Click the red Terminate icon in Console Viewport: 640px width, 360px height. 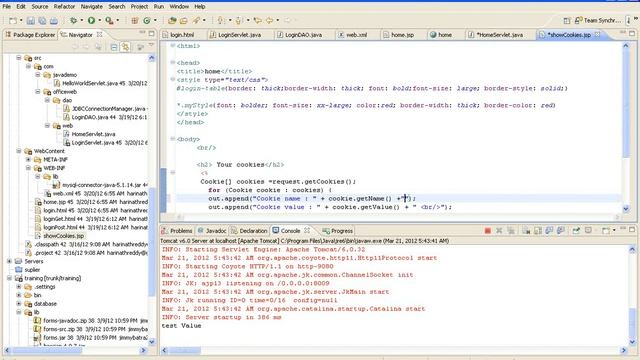(x=487, y=231)
